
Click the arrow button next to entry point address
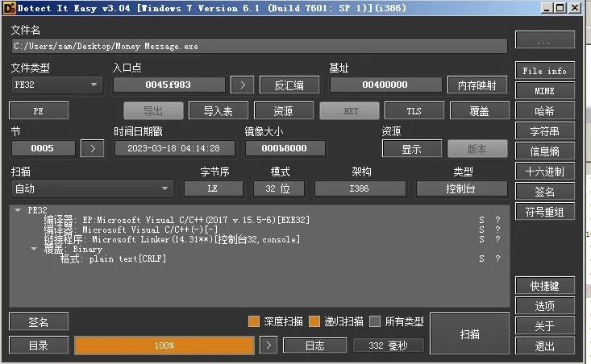coord(242,85)
